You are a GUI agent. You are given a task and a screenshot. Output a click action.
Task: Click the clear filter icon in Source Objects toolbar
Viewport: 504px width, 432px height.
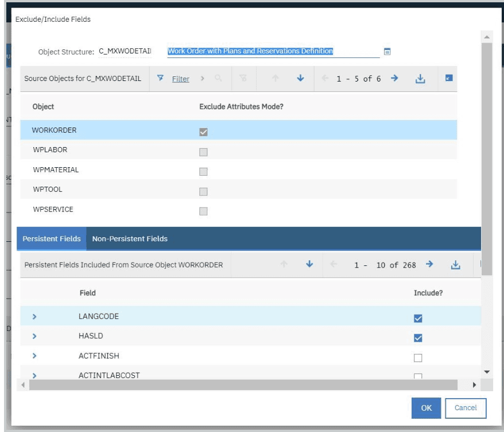coord(243,78)
